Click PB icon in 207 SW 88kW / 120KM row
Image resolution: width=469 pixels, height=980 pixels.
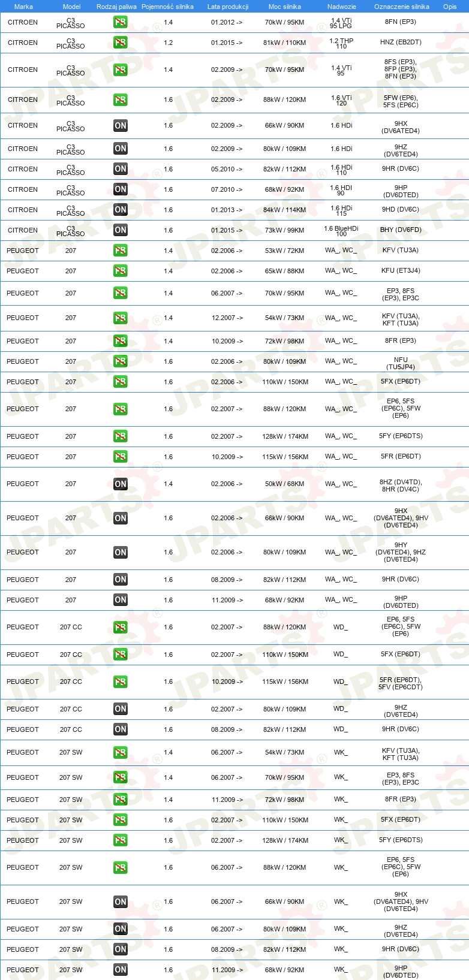[121, 867]
